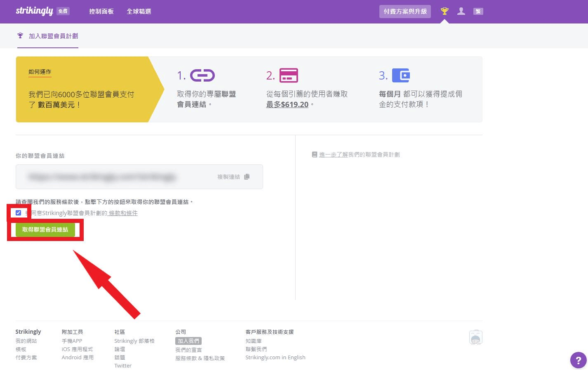Screen dimensions: 588x370
Task: Click the affiliate link input field
Action: click(x=115, y=176)
